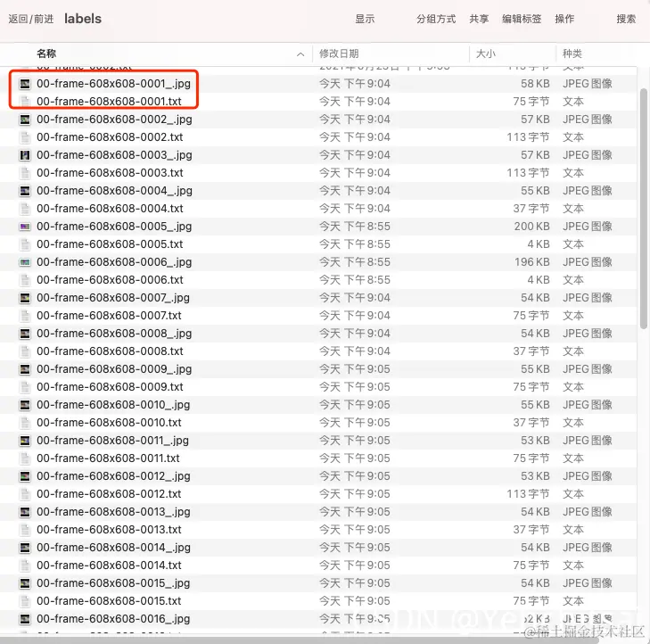Click the 00-frame-608x608-0005.txt document icon
The image size is (650, 644).
25,244
